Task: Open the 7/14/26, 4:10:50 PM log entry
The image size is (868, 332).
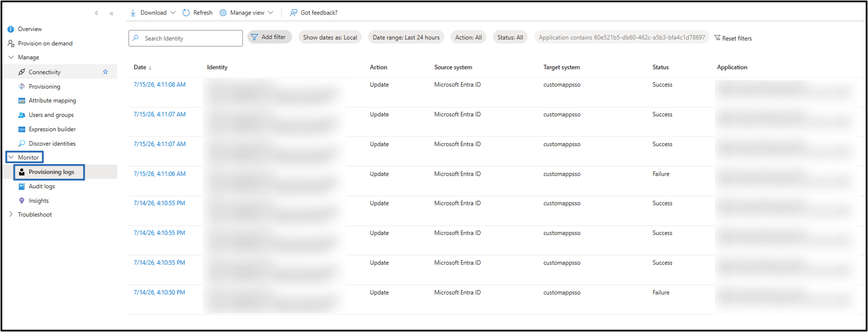Action: (x=159, y=292)
